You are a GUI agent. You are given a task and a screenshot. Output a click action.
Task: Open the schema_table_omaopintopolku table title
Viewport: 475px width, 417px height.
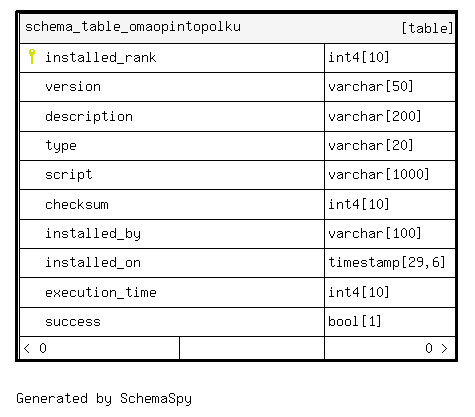click(x=133, y=27)
